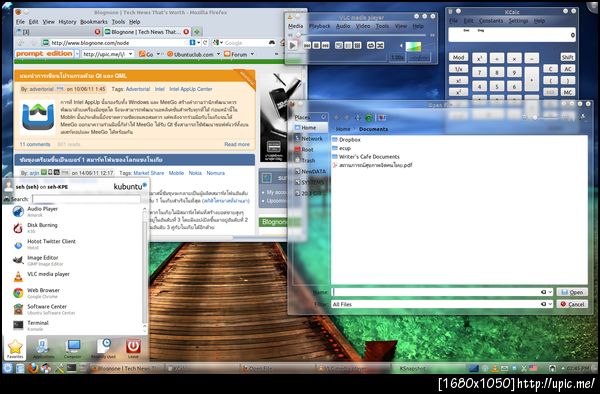Launch Hotot Twitter Client
The width and height of the screenshot is (600, 394).
77,244
